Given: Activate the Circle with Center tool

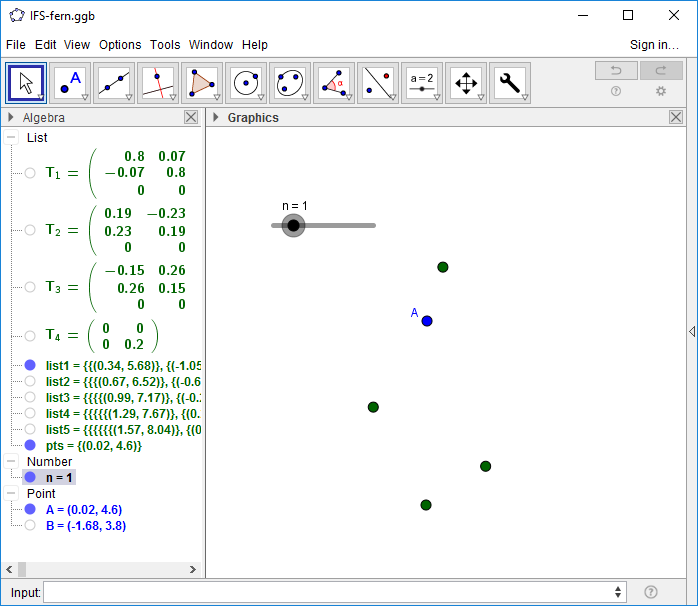Looking at the screenshot, I should point(246,83).
